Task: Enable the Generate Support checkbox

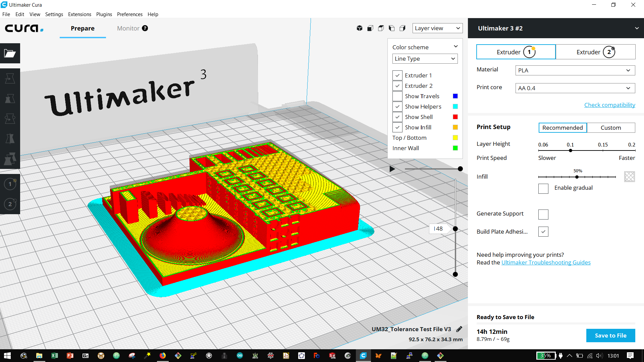Action: 543,214
